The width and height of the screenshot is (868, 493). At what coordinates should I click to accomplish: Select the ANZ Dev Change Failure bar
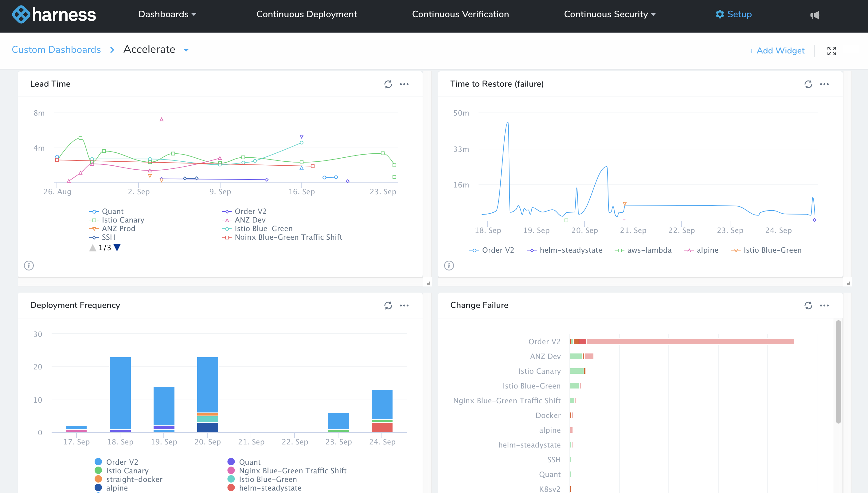tap(581, 356)
